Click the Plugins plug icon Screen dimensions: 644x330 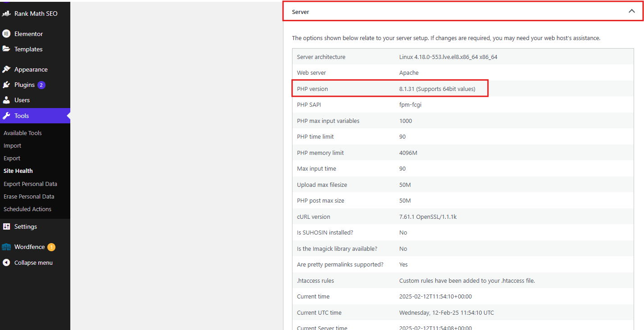[6, 85]
